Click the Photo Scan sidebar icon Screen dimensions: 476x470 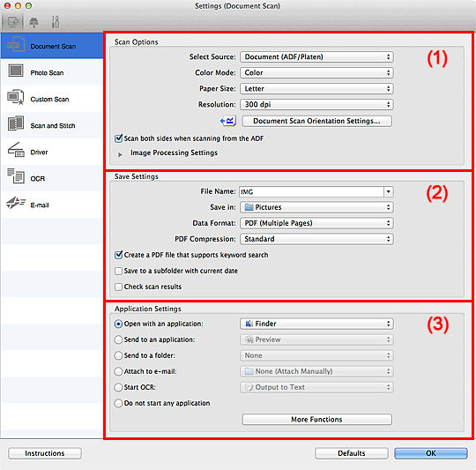click(x=16, y=71)
